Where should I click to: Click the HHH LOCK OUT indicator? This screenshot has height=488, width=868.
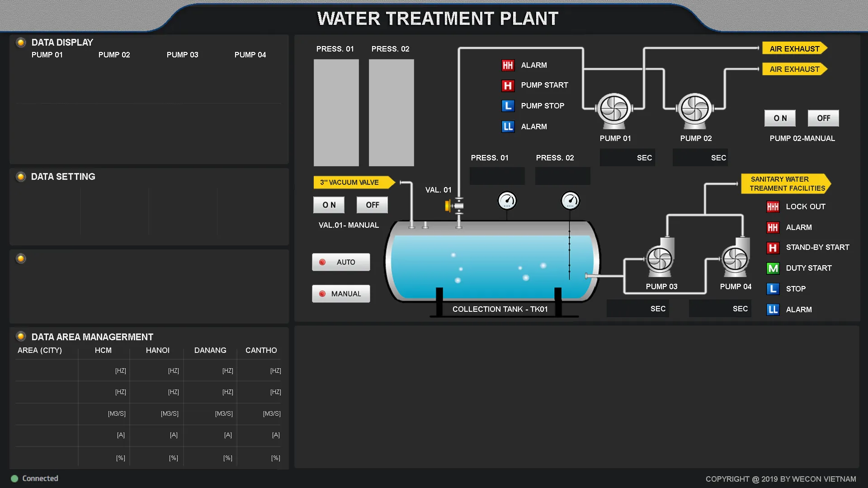(773, 206)
